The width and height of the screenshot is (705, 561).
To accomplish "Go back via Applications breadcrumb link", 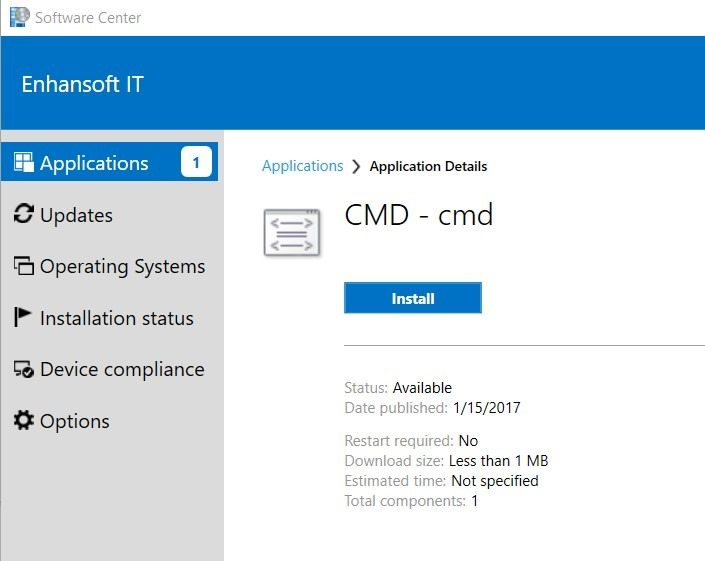I will (x=303, y=166).
